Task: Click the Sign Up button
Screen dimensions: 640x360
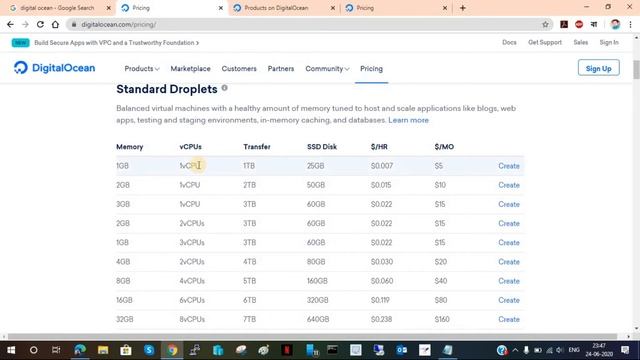Action: [598, 68]
